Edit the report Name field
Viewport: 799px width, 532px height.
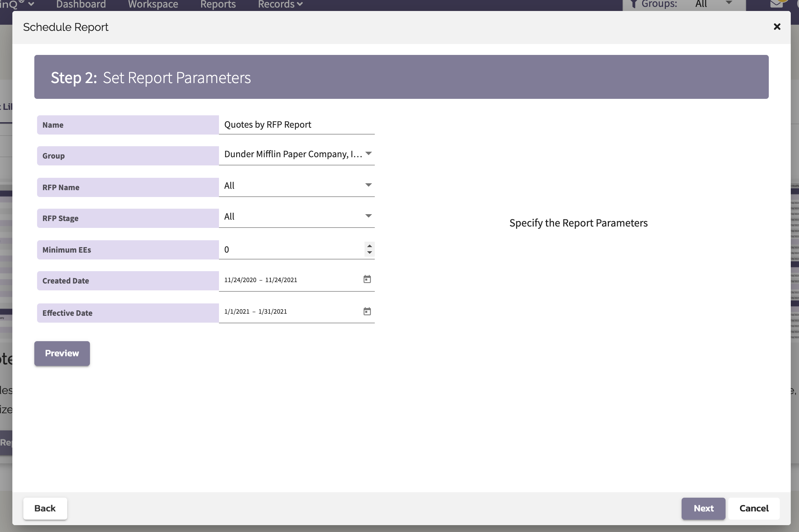coord(297,125)
